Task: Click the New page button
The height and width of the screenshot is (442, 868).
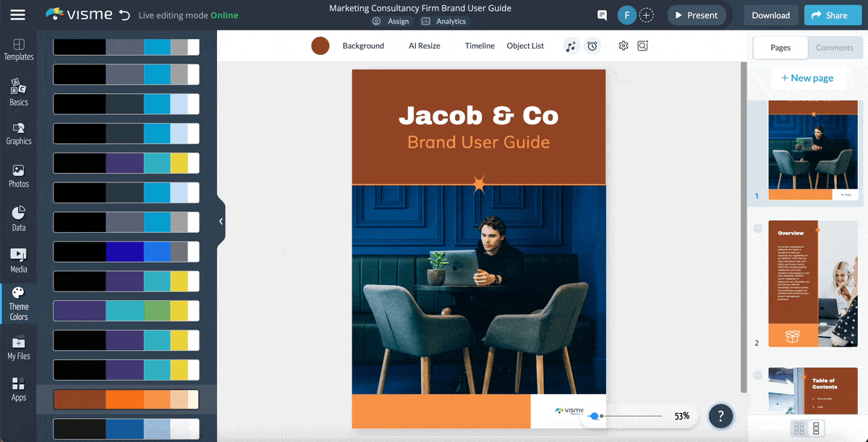Action: [808, 77]
